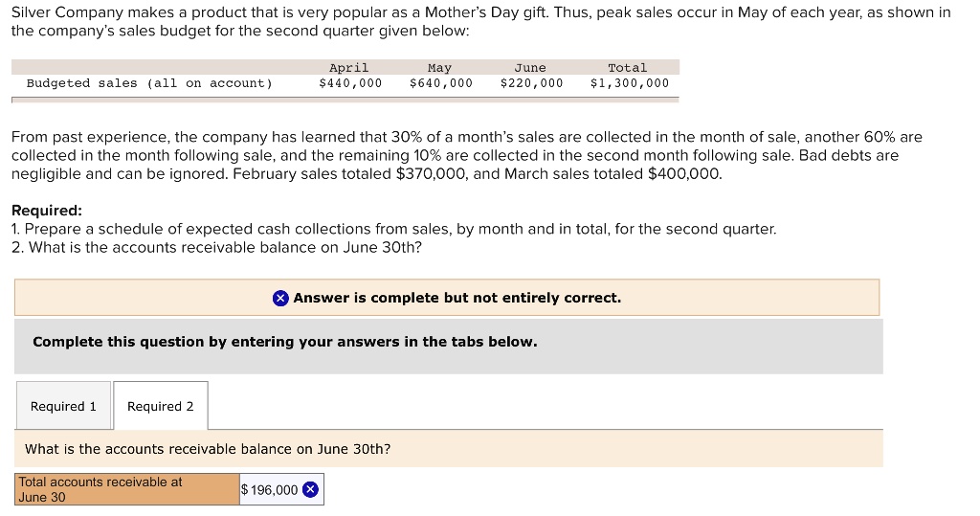Viewport: 980px width, 516px height.
Task: Click the Budgeted sales row label
Action: point(149,83)
